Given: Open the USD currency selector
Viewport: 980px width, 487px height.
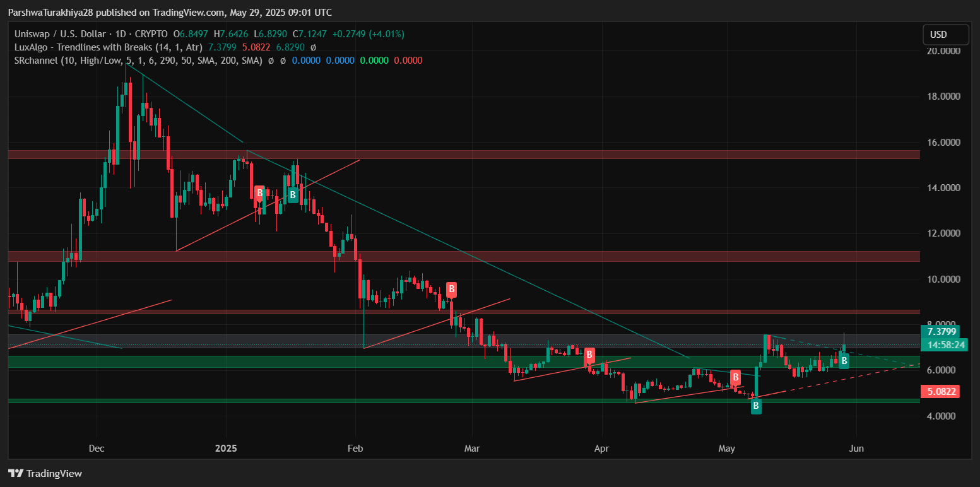Looking at the screenshot, I should coord(945,34).
